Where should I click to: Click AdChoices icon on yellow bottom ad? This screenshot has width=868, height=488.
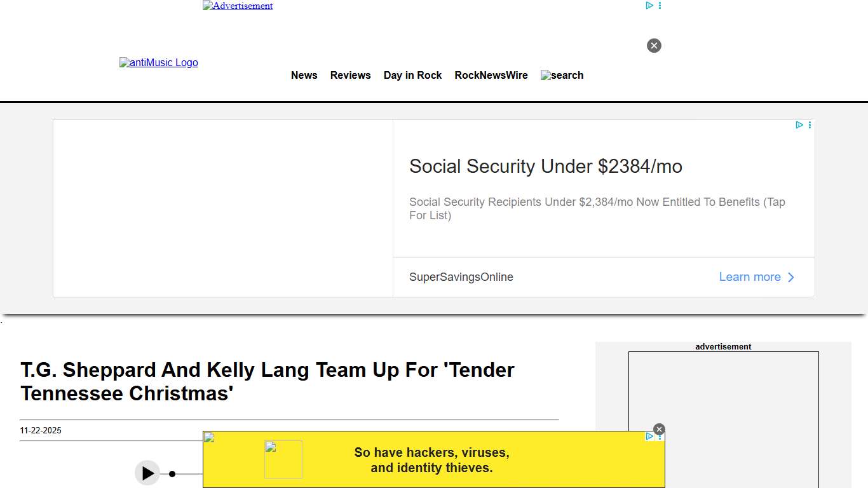649,437
